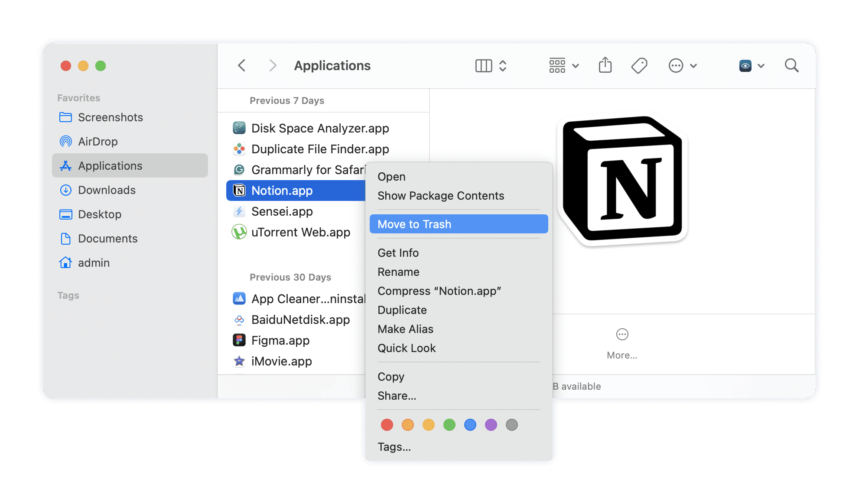Open the column view layout icon
Viewport: 859px width, 504px height.
[x=484, y=65]
